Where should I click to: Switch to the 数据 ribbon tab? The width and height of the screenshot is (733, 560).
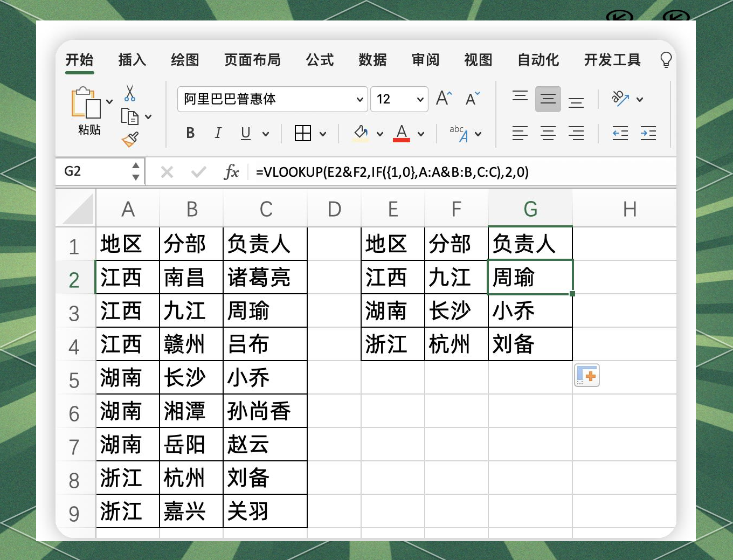(373, 60)
